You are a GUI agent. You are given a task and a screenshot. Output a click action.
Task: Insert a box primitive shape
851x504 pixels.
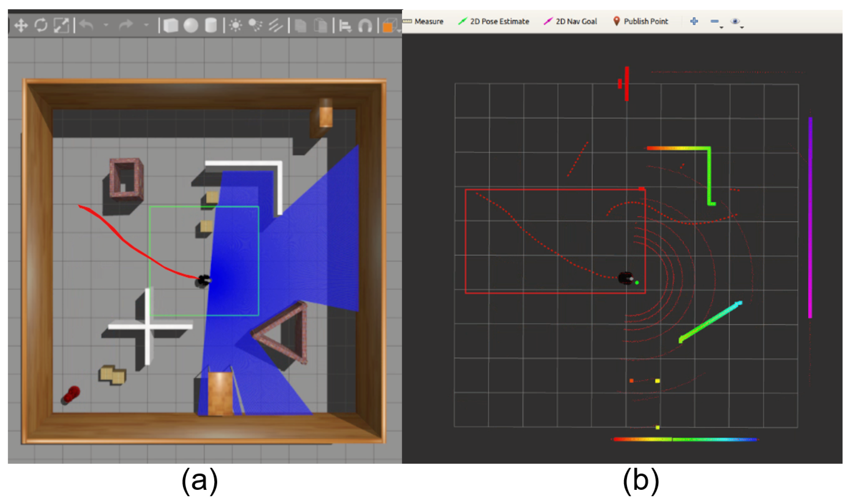click(171, 26)
